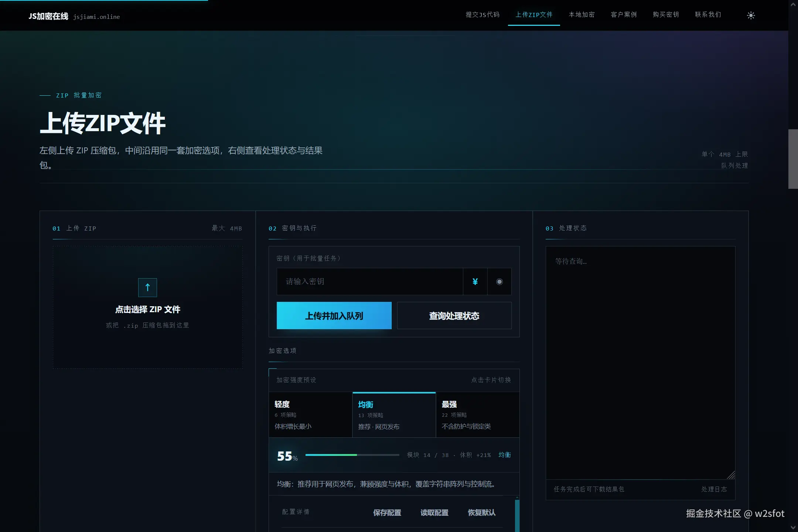Click the 点击卡片切换 hint text

pos(491,380)
